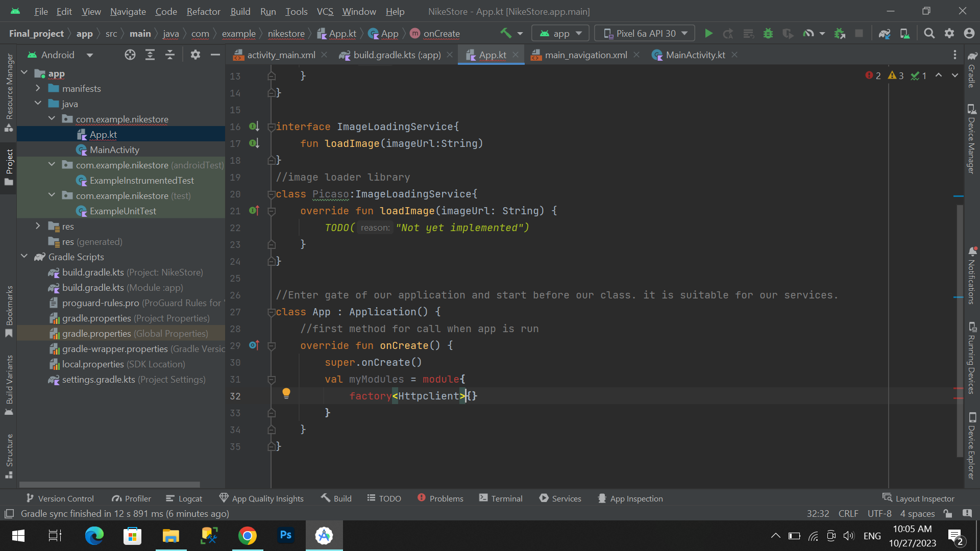The height and width of the screenshot is (551, 980).
Task: Collapse the app module tree node
Action: click(24, 73)
